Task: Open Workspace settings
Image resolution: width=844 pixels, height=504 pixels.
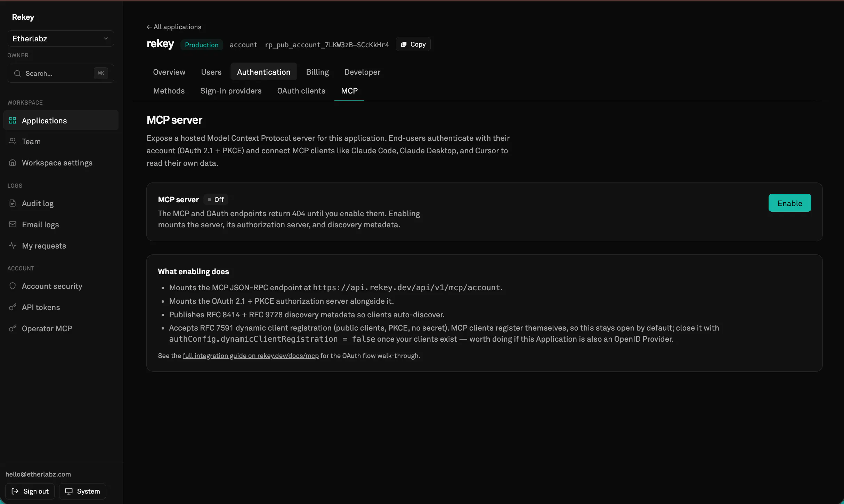Action: pos(61,162)
